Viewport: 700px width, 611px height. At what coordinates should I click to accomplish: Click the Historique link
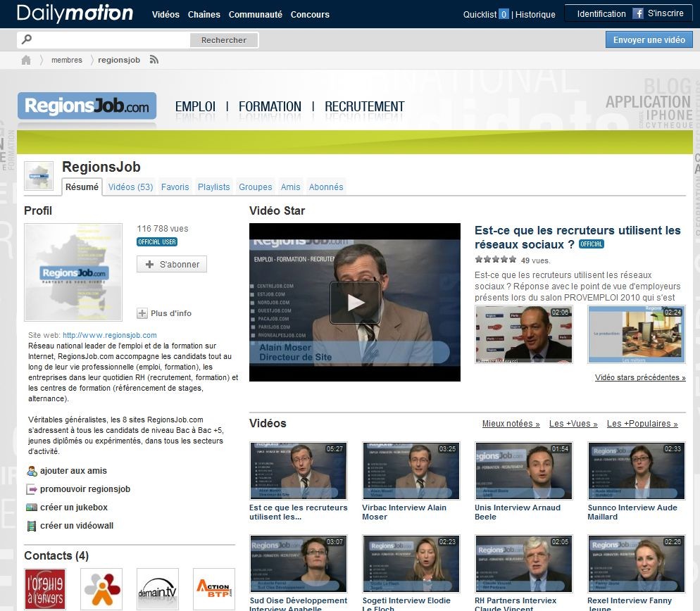535,14
